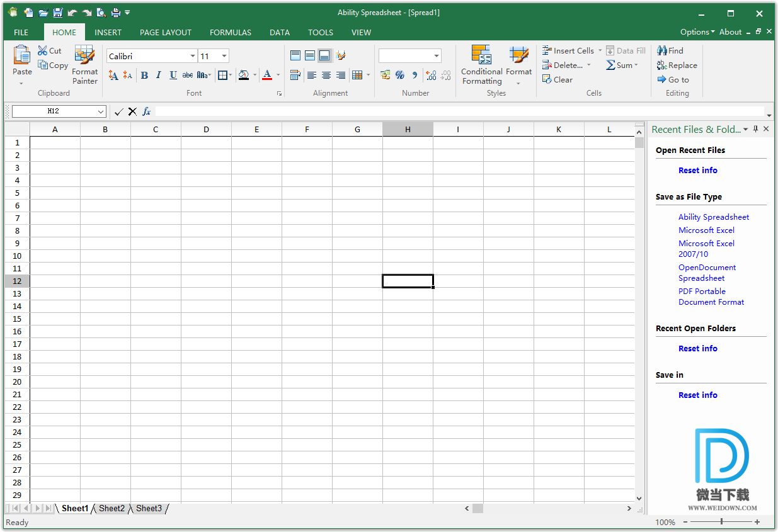Click the Clear button in Cells group
The image size is (778, 532).
click(557, 80)
